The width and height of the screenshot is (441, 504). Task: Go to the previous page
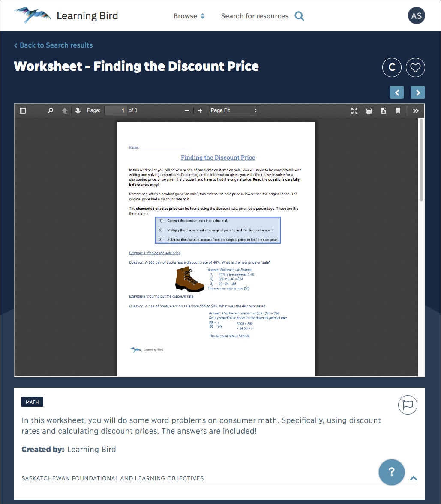coord(64,110)
